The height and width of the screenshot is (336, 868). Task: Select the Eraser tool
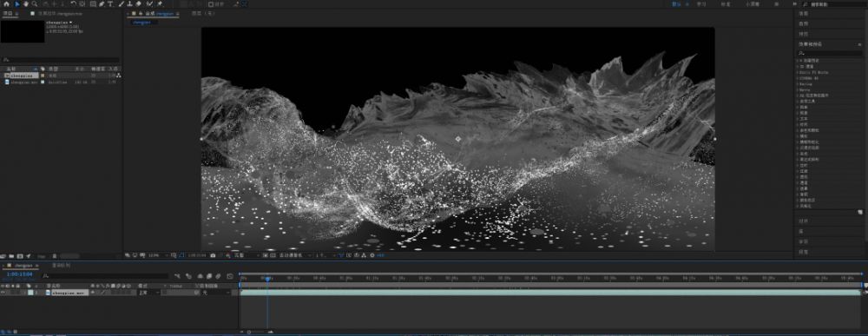(138, 3)
